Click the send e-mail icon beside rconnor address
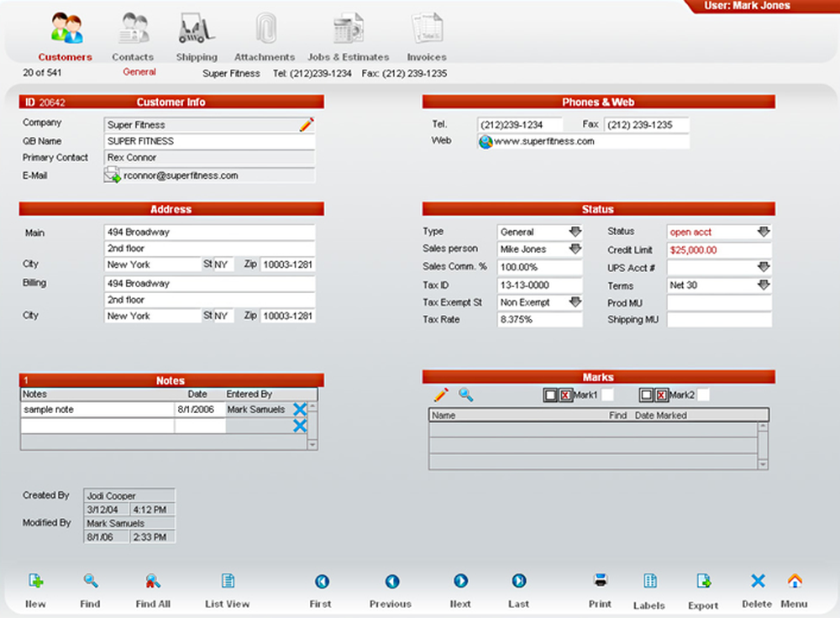 (113, 175)
